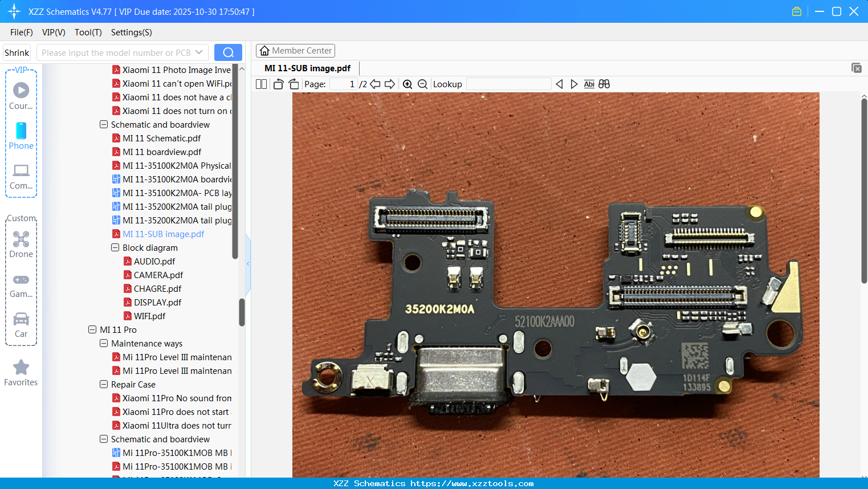Activate the Abi text annotation tool
The width and height of the screenshot is (868, 489).
pos(589,84)
